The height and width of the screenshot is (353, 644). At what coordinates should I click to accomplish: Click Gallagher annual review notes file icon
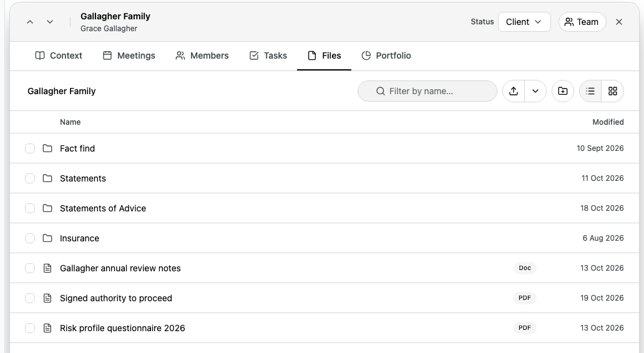(x=47, y=268)
